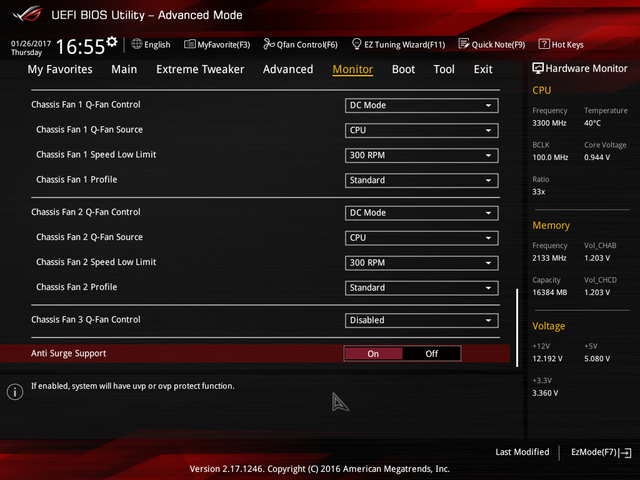Switch to Main tab
The image size is (640, 480).
[x=124, y=69]
